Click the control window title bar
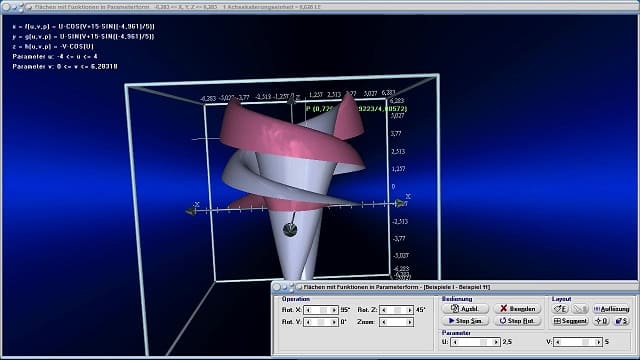 pos(455,287)
